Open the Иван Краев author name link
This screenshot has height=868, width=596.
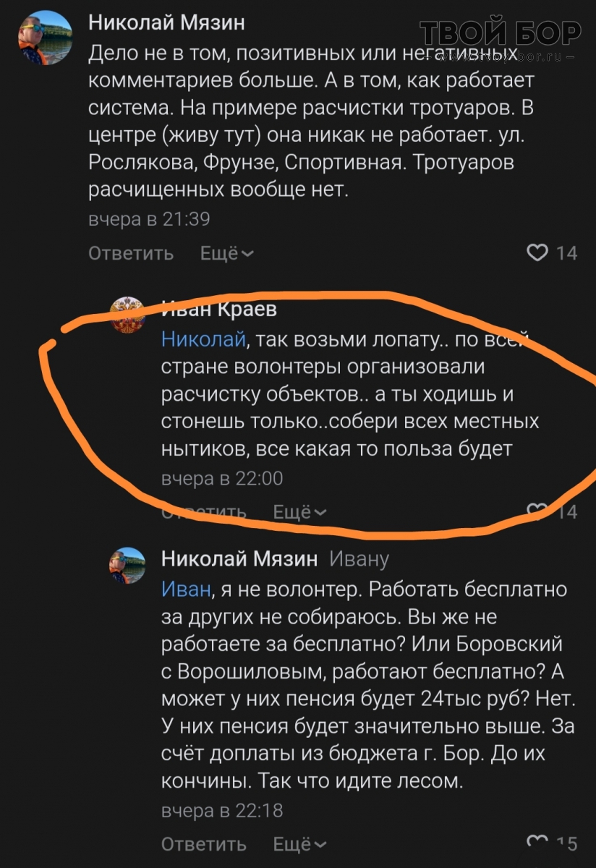(219, 310)
